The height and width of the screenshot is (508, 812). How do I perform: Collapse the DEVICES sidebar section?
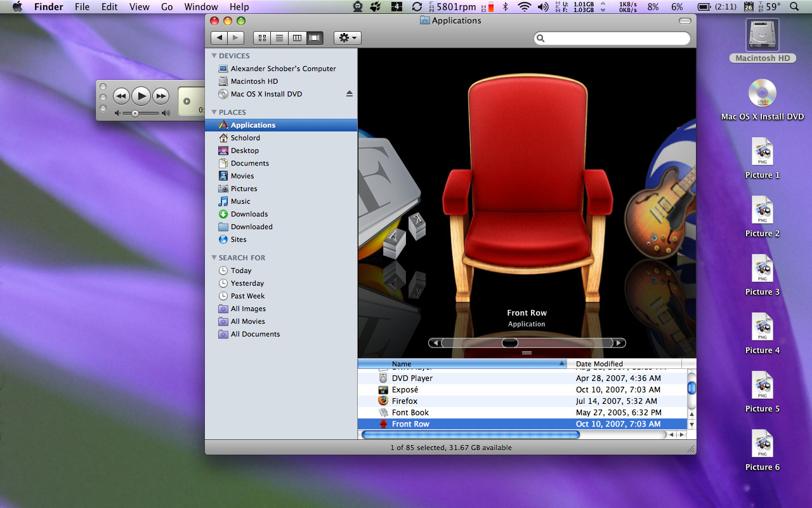[214, 56]
